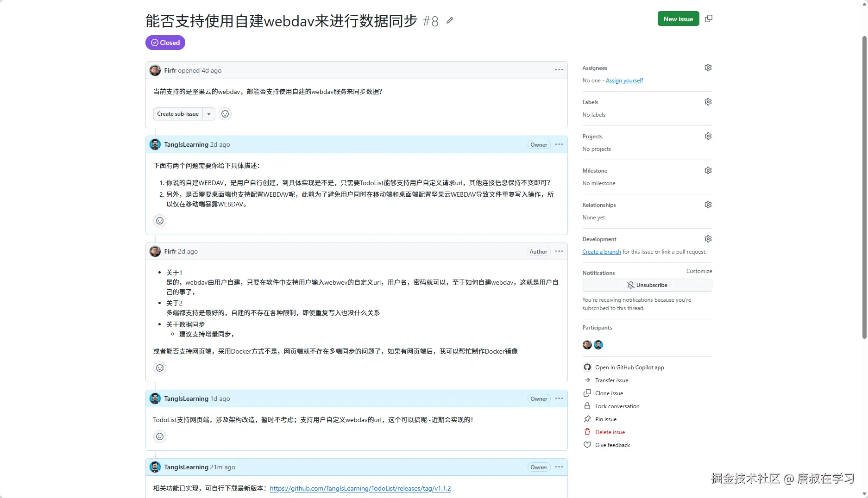The height and width of the screenshot is (498, 868).
Task: Open the TodoList v1.1.2 release link
Action: 360,488
